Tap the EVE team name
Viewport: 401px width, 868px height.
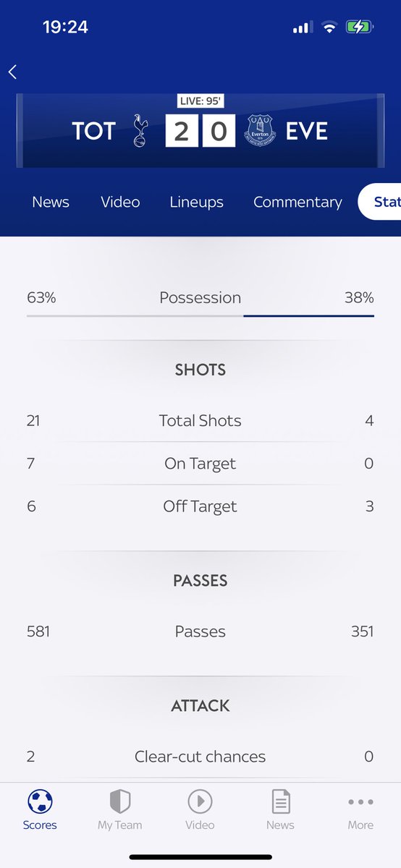pyautogui.click(x=307, y=131)
